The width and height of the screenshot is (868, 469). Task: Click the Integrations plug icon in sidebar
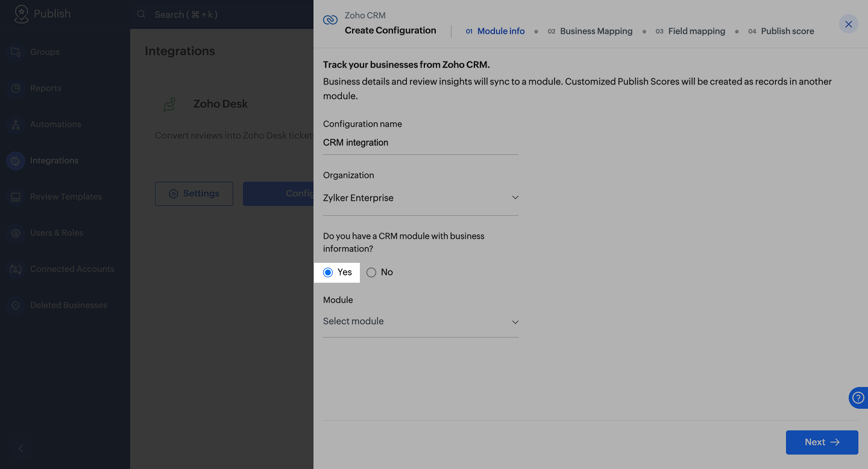16,160
